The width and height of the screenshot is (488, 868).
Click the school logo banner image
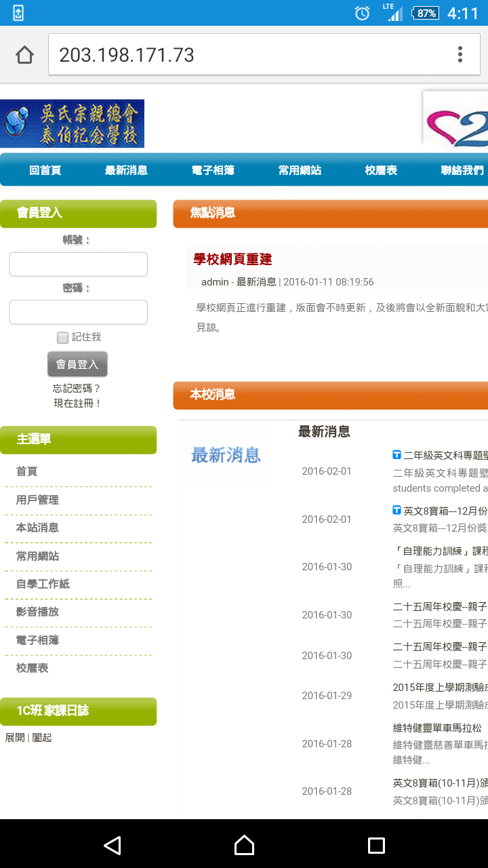pyautogui.click(x=72, y=124)
